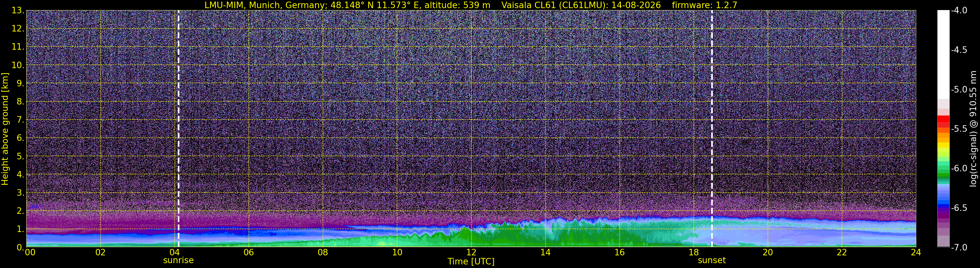Click the time tick label '16'

[x=619, y=252]
